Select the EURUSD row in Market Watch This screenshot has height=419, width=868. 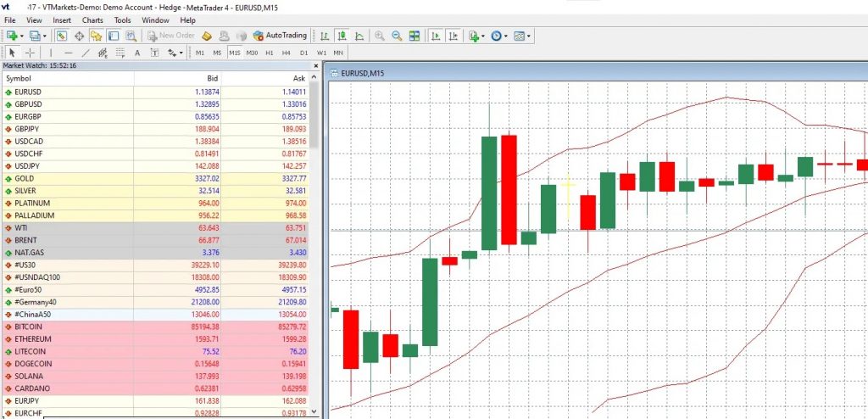click(x=156, y=92)
